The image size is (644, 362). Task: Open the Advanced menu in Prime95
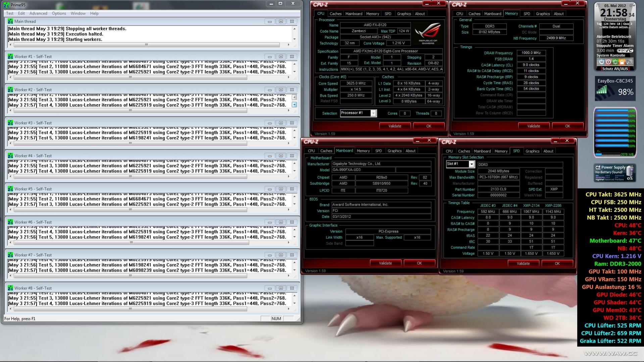tap(38, 13)
